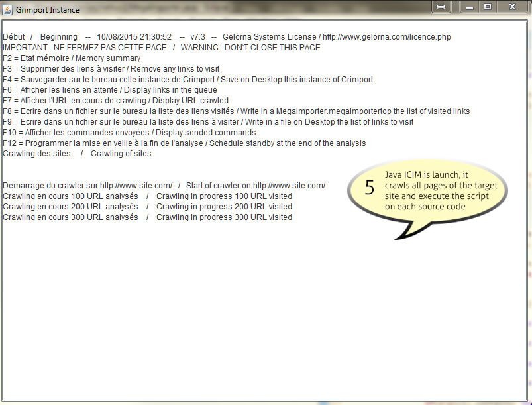Click the 'F12 Schedule standby' line
Viewport: 532px width, 405px height.
point(184,143)
